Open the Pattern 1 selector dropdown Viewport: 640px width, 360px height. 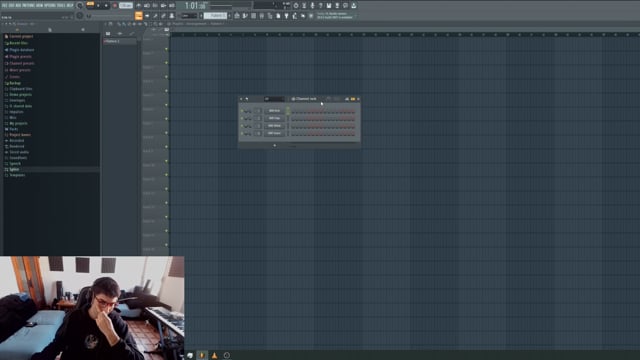pyautogui.click(x=215, y=16)
